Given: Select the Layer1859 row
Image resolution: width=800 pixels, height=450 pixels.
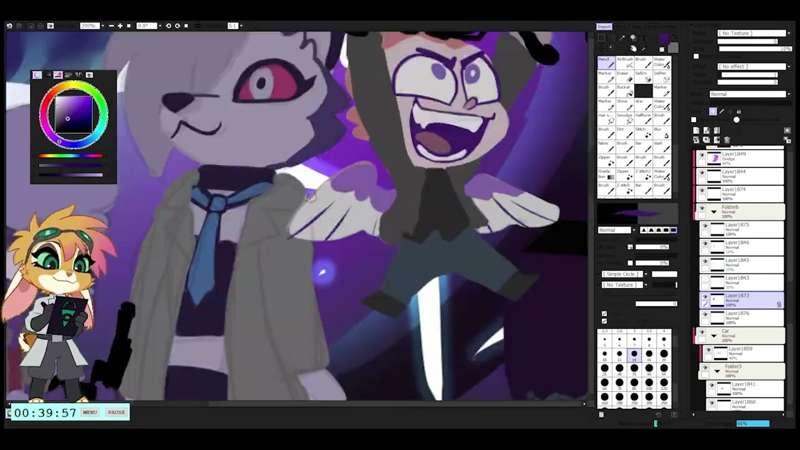Looking at the screenshot, I should coord(743,353).
